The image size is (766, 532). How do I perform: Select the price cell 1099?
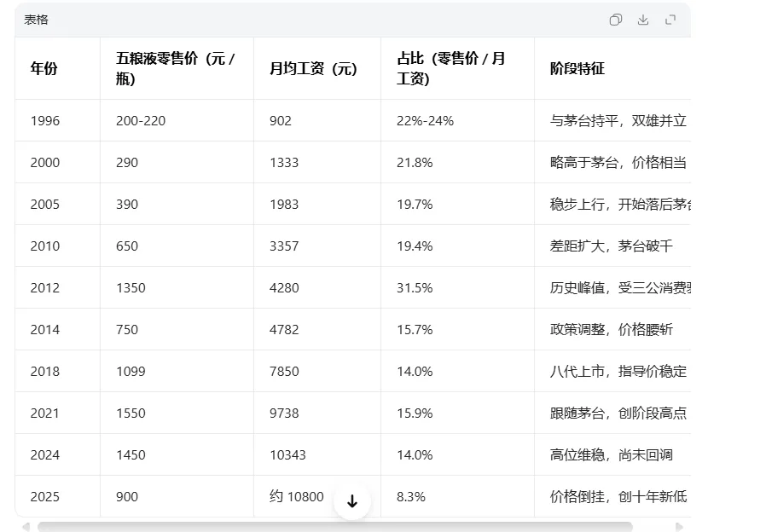point(177,371)
